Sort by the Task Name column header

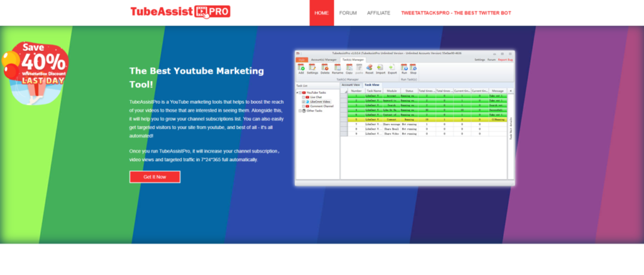point(374,91)
